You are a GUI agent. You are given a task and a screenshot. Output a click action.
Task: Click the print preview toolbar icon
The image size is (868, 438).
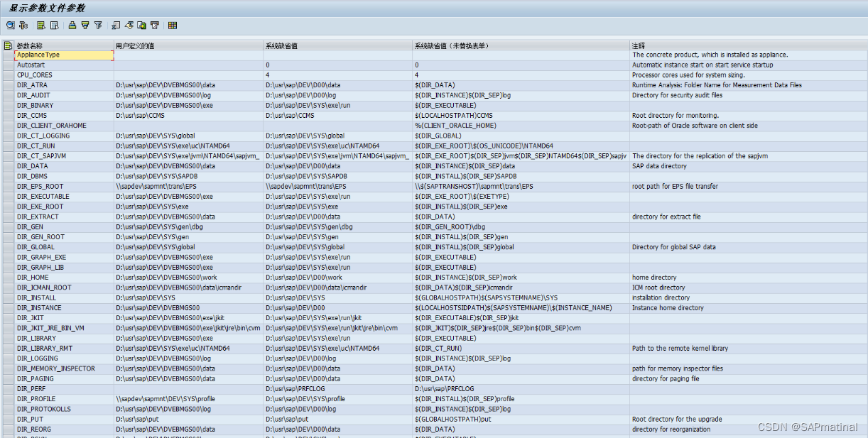(116, 26)
